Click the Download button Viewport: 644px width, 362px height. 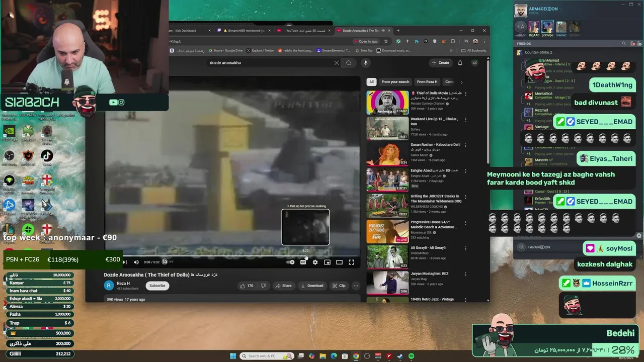point(312,286)
